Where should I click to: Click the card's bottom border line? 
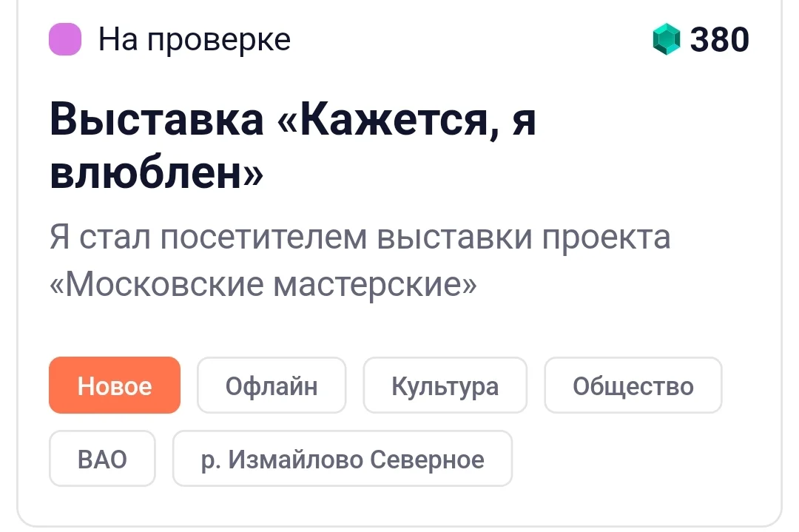tap(399, 526)
